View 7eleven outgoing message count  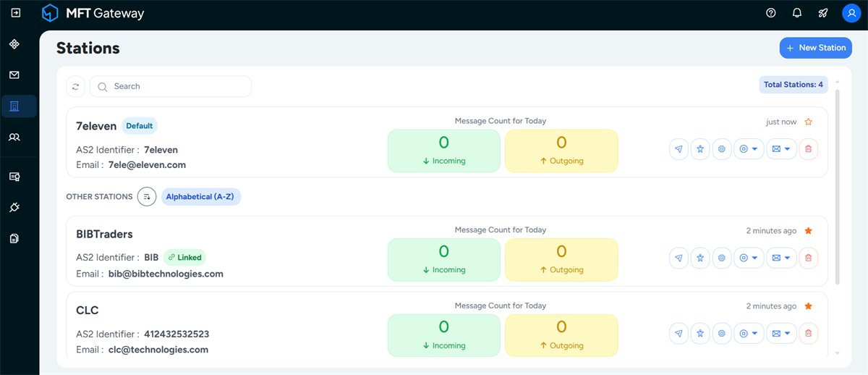(561, 151)
